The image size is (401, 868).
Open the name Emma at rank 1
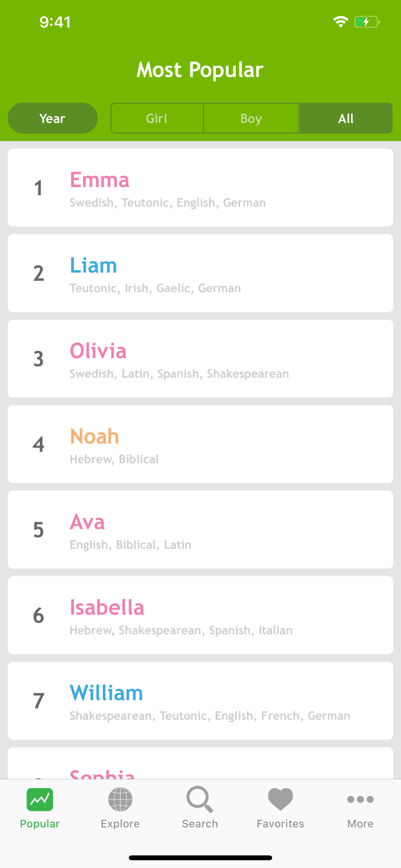click(200, 187)
